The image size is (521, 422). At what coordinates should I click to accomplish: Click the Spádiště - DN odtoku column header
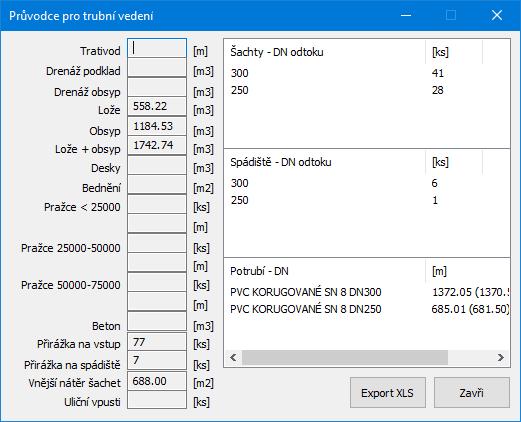tap(325, 162)
